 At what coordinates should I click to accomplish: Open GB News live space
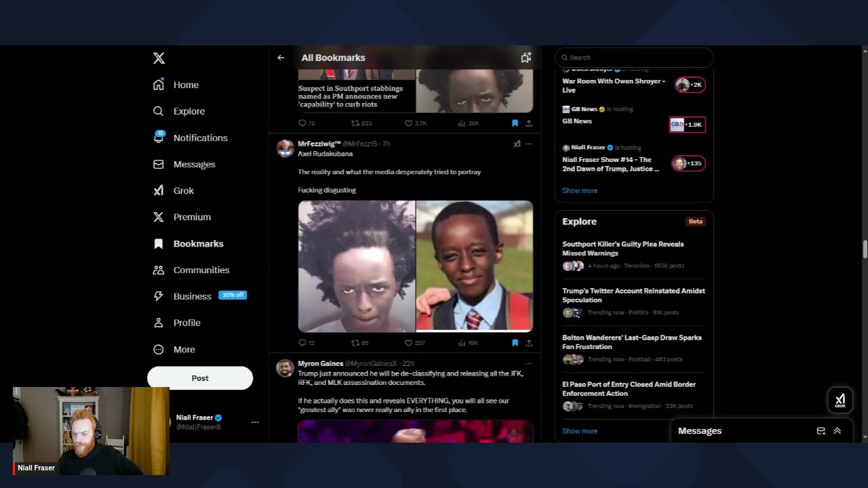point(577,121)
